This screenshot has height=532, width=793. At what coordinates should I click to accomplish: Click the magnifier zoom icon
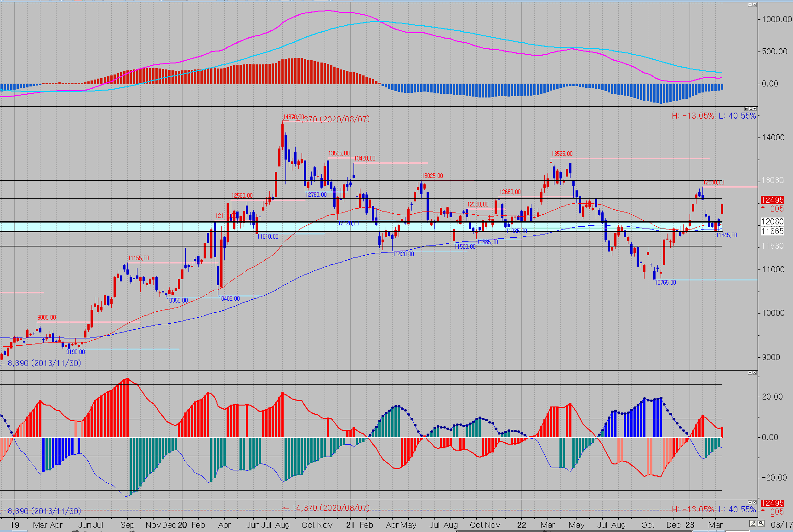click(761, 524)
